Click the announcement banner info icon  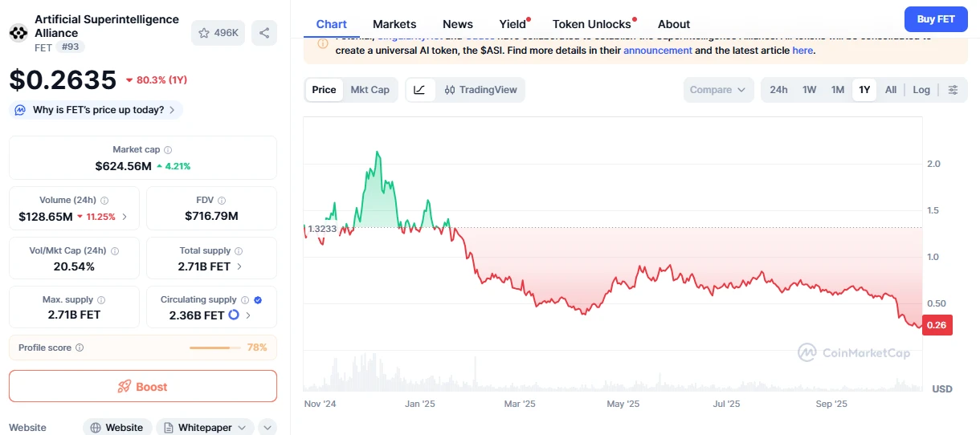point(323,44)
